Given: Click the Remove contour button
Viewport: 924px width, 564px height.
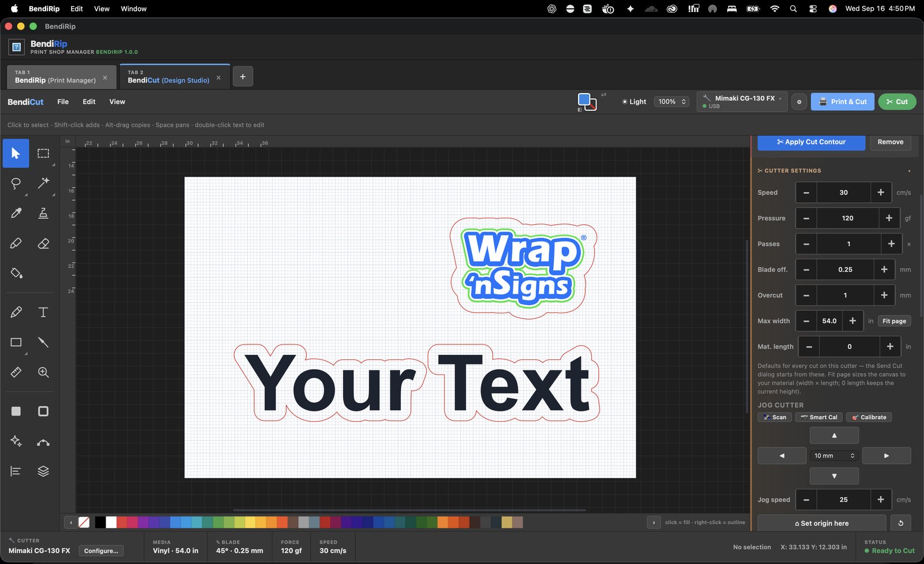Looking at the screenshot, I should tap(891, 142).
